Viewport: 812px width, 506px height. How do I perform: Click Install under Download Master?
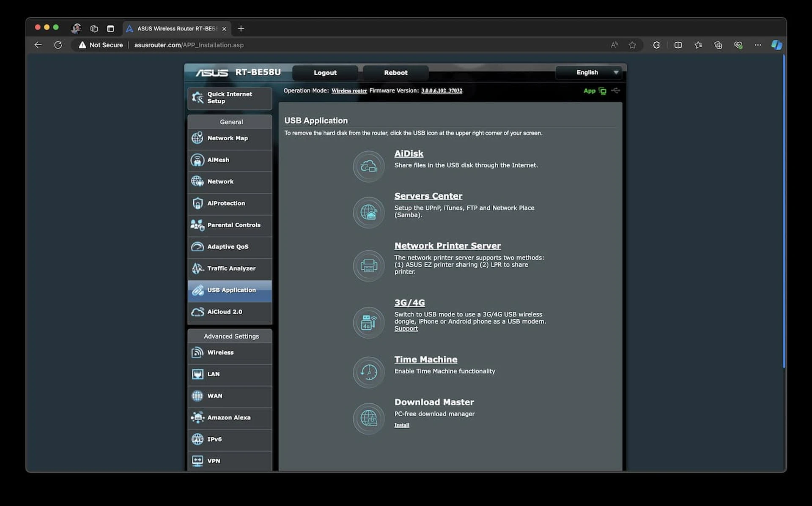pos(402,425)
